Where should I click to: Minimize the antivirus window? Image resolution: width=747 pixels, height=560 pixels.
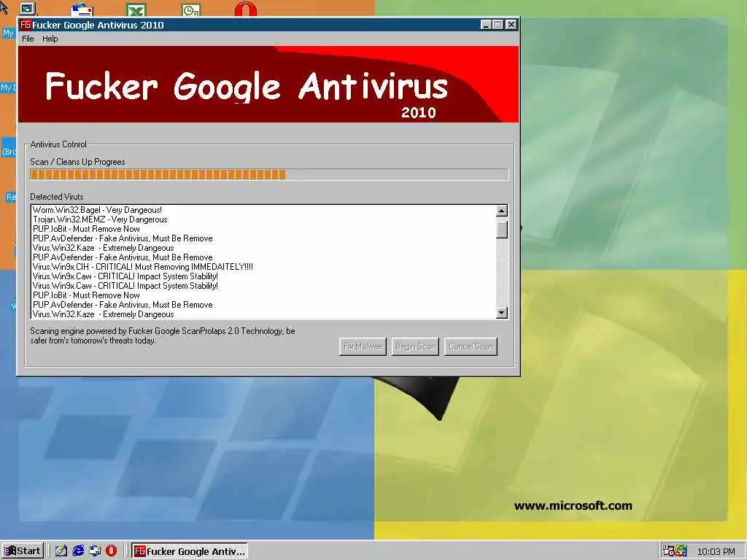point(485,25)
